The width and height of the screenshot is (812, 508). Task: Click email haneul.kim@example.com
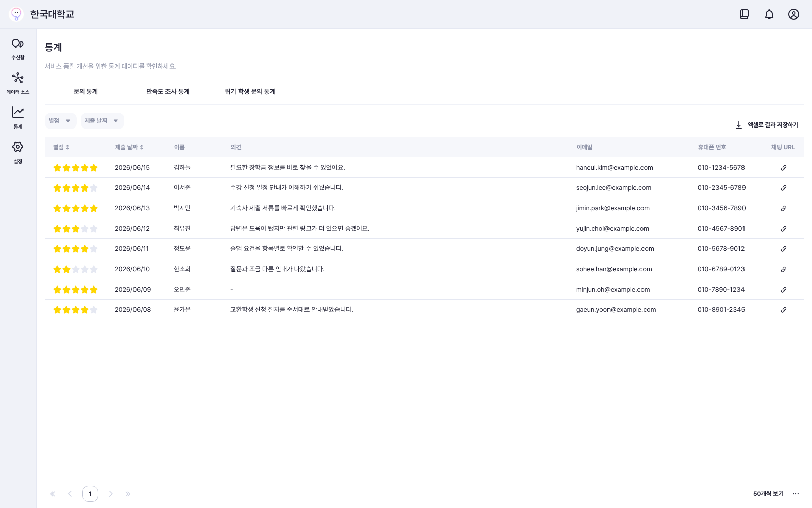click(615, 168)
